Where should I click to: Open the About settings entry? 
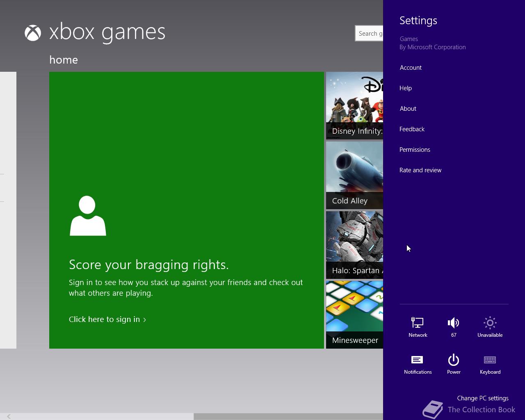pos(408,109)
